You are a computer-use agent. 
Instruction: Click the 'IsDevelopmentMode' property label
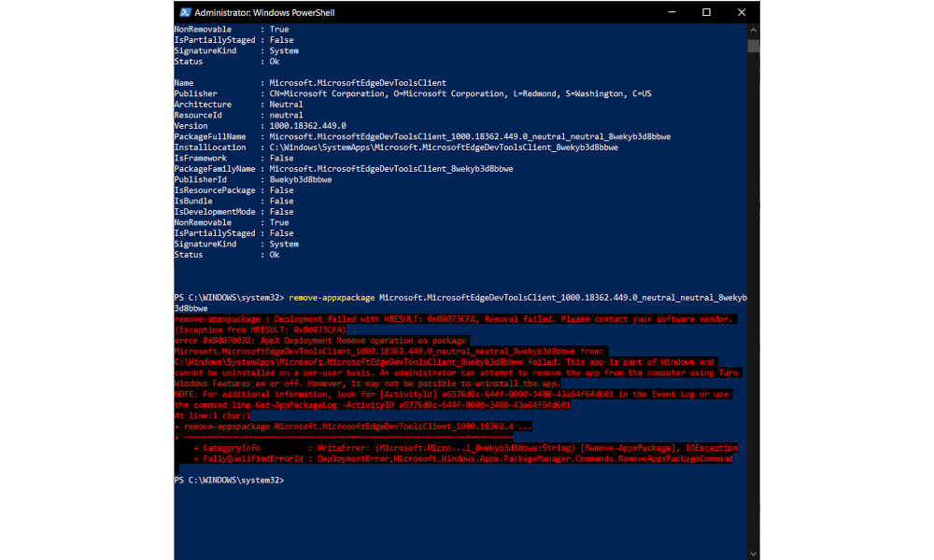pyautogui.click(x=215, y=211)
